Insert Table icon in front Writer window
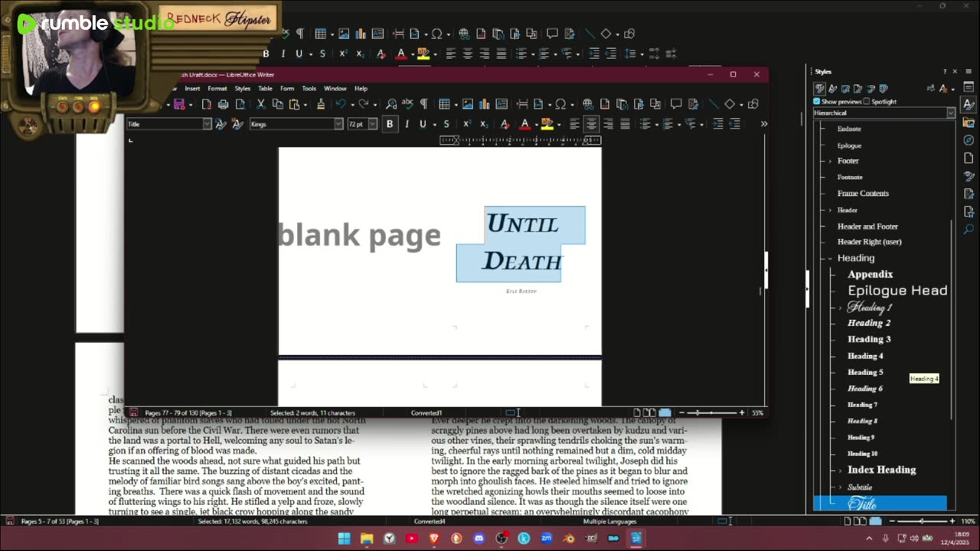This screenshot has height=551, width=980. (444, 104)
